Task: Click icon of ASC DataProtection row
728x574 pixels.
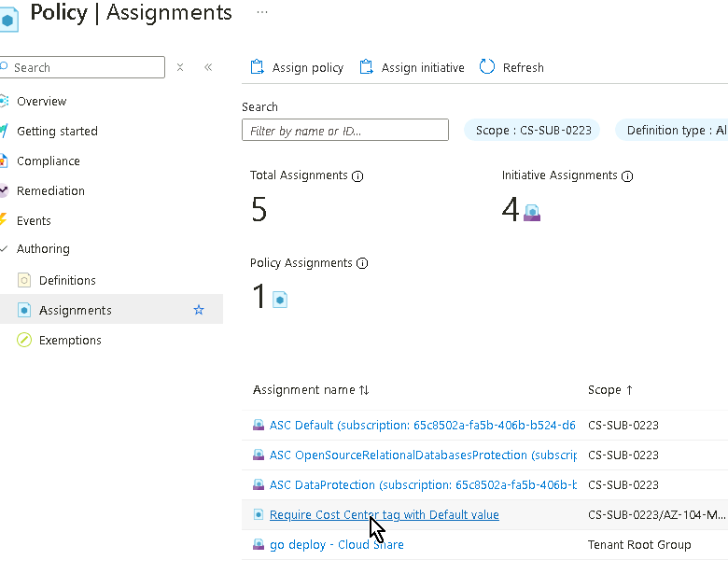Action: coord(259,484)
